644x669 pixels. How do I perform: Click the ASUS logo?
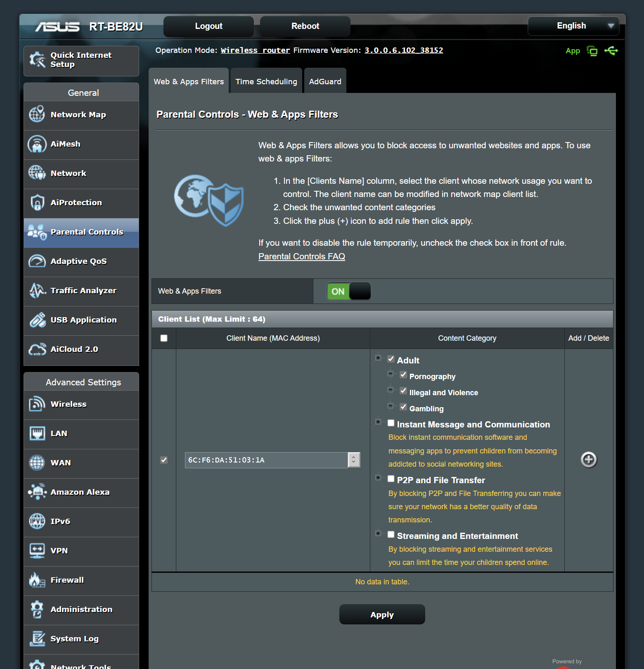point(57,27)
